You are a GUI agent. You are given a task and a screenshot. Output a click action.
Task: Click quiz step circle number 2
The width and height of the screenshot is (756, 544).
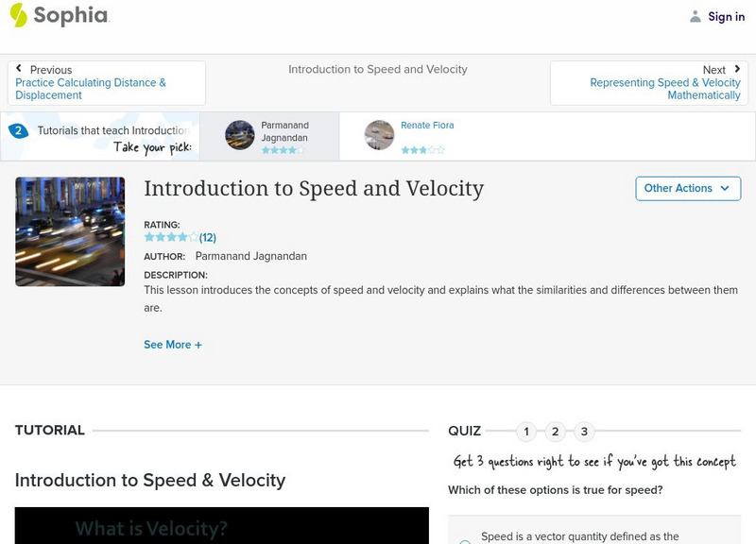tap(553, 431)
